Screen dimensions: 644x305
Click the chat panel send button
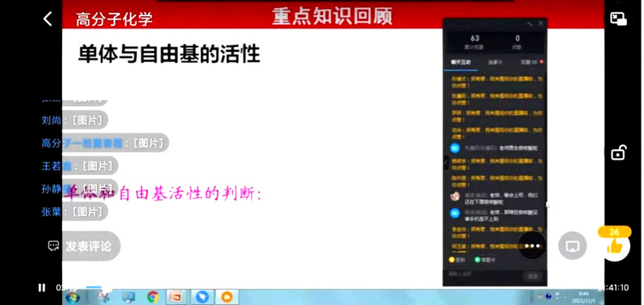[533, 276]
